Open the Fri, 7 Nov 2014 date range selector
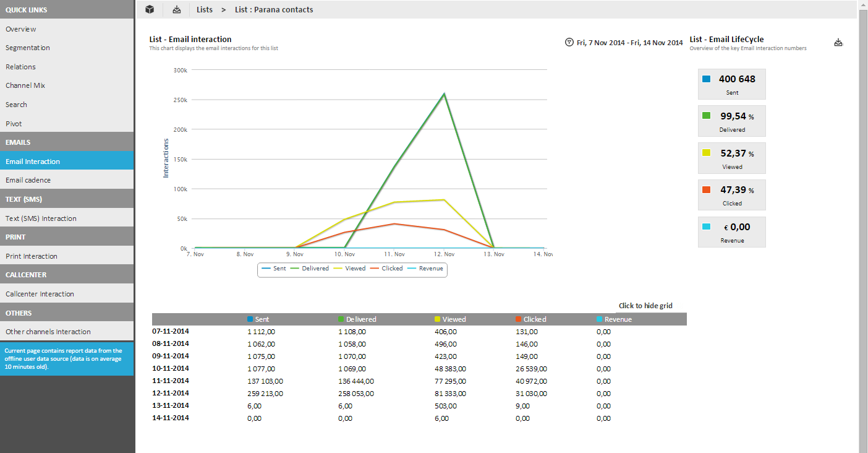868x453 pixels. [629, 43]
